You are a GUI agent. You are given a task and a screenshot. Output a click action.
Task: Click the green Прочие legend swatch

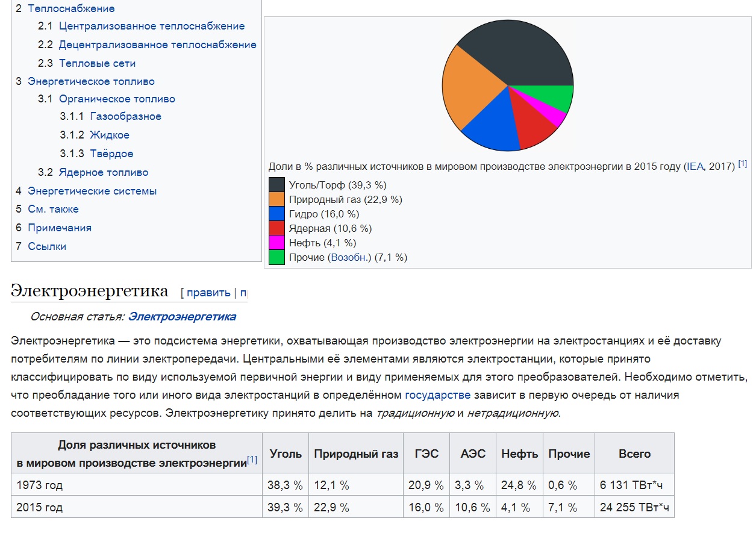[x=276, y=257]
